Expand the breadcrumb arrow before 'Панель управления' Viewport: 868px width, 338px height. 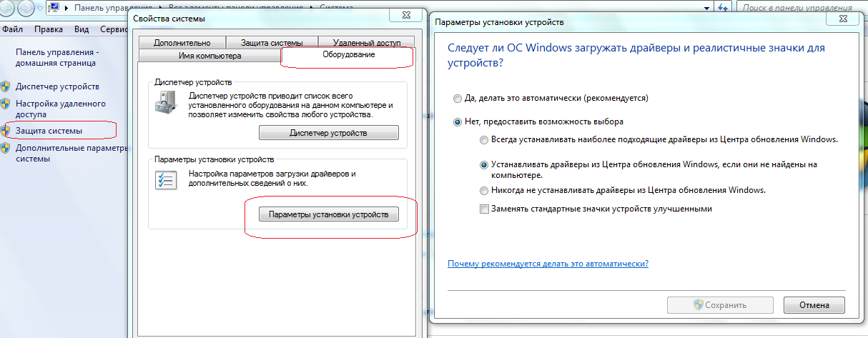(67, 7)
